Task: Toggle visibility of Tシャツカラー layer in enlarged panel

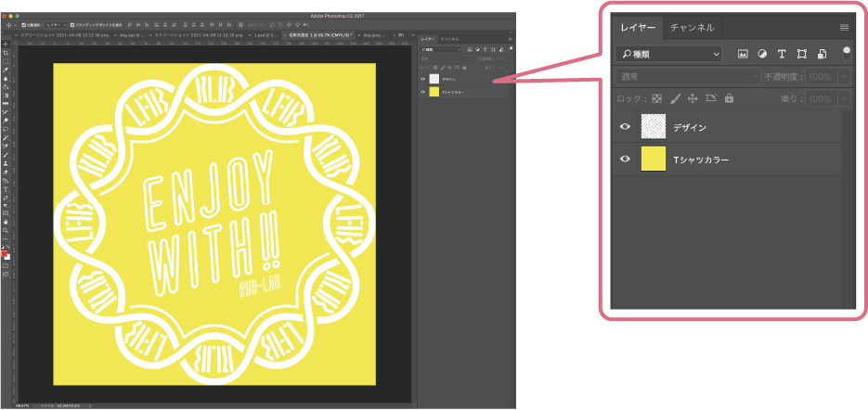Action: [x=625, y=160]
